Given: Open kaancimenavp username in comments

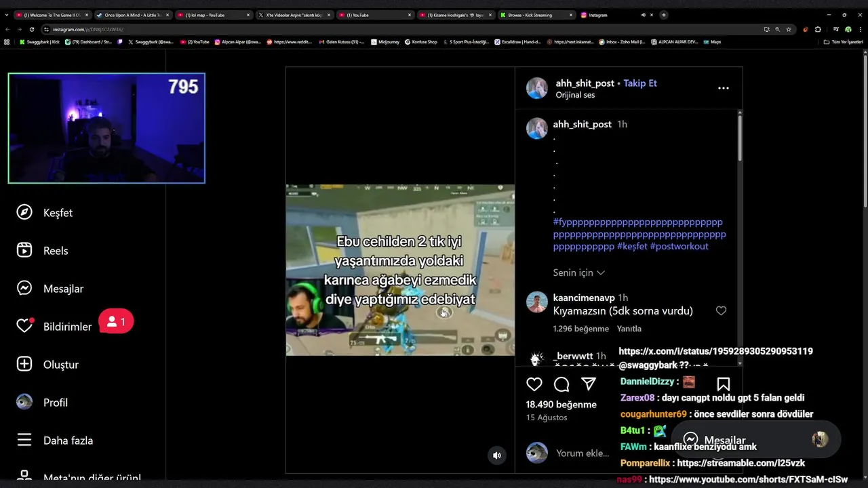Looking at the screenshot, I should [584, 298].
